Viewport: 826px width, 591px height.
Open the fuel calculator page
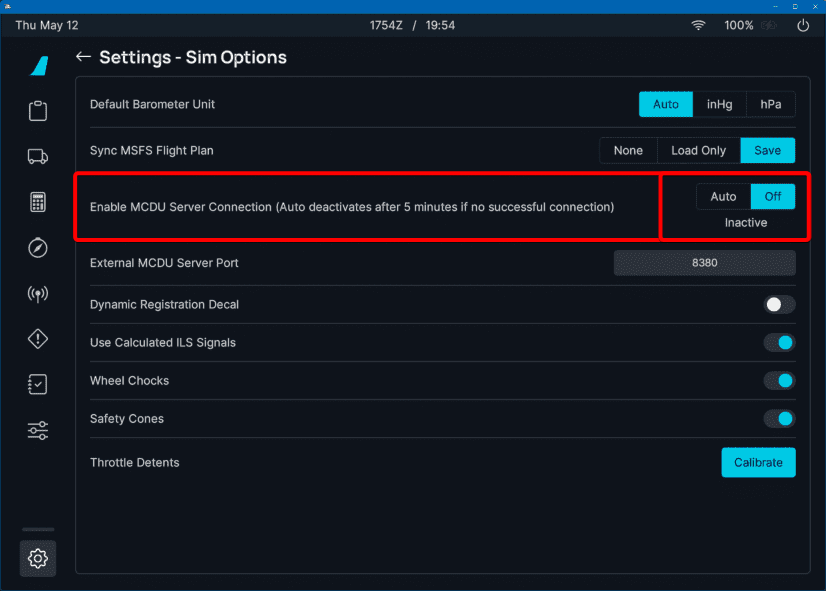coord(37,201)
